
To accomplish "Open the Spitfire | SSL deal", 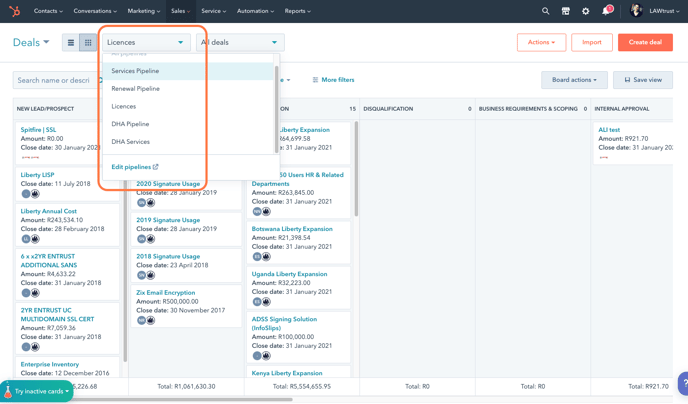I will 38,130.
